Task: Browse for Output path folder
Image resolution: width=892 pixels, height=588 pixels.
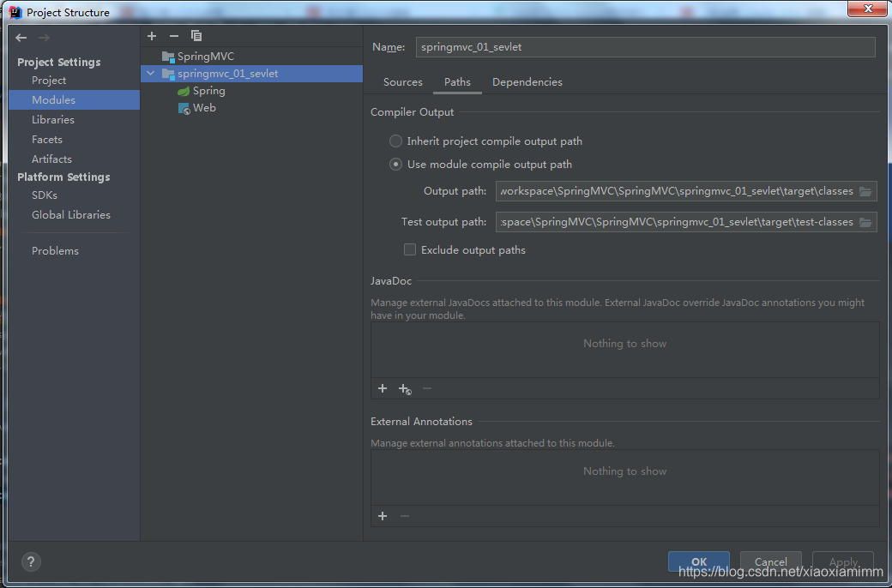Action: (865, 191)
